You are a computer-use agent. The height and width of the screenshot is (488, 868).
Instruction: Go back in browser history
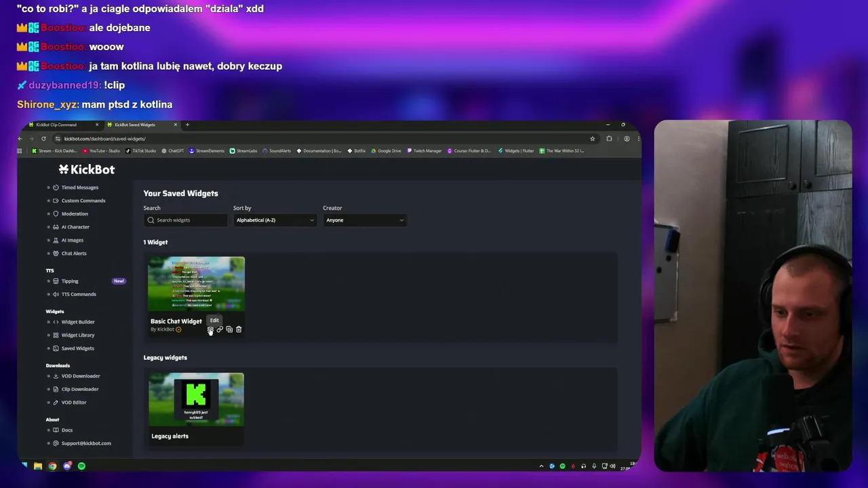[x=20, y=139]
